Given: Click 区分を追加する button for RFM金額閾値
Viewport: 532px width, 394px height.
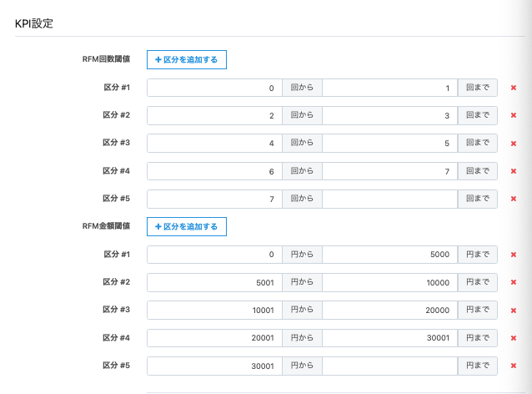Looking at the screenshot, I should [187, 226].
